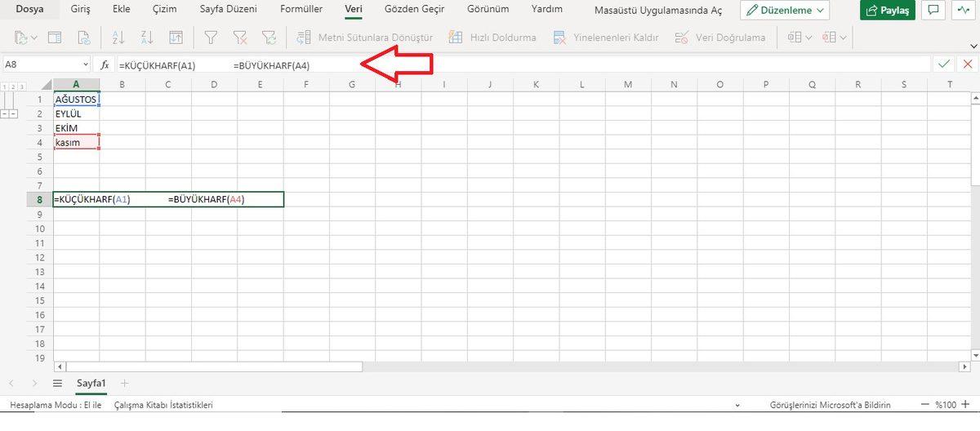Click the Veri Doğrulama button
This screenshot has width=980, height=431.
point(720,38)
